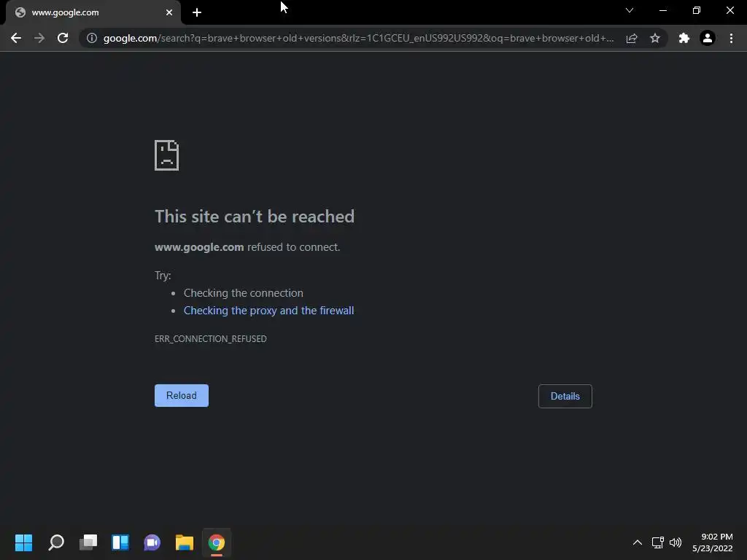
Task: Click ERR_CONNECTION_REFUSED error code text
Action: point(211,338)
